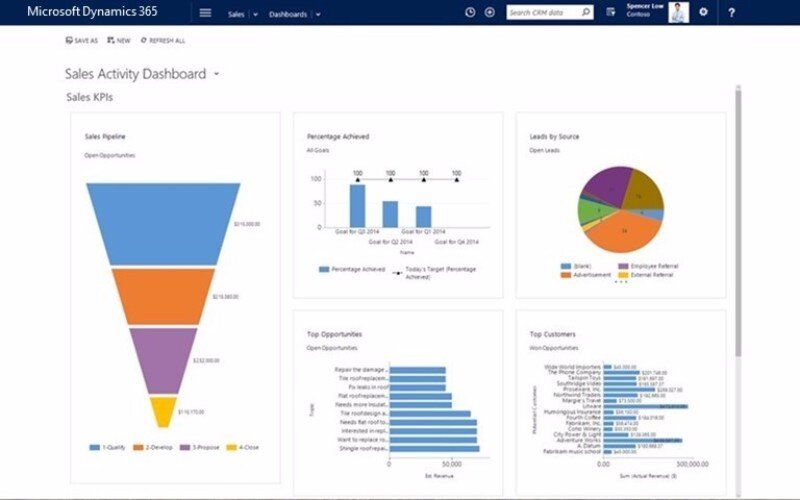Select Dashboards in the navigation bar
Image resolution: width=800 pixels, height=500 pixels.
pos(288,14)
